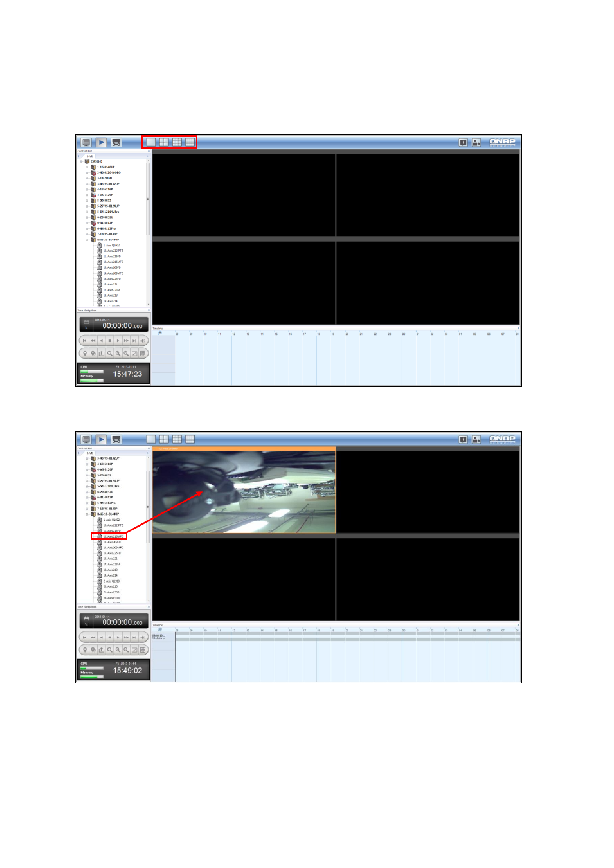The width and height of the screenshot is (614, 868).
Task: Zoom in timeline using upper window control
Action: pos(118,354)
